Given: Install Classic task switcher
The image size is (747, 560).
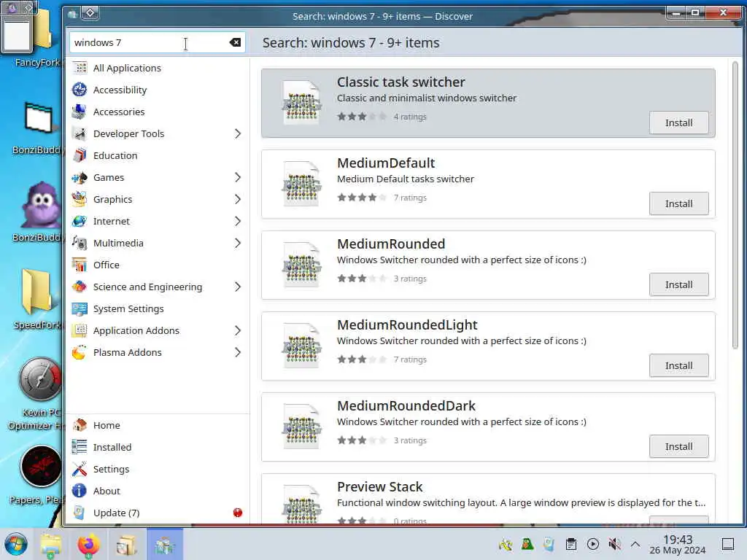Looking at the screenshot, I should (678, 122).
